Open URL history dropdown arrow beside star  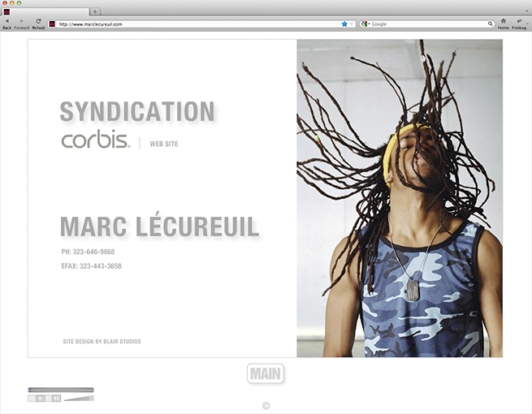[x=352, y=24]
